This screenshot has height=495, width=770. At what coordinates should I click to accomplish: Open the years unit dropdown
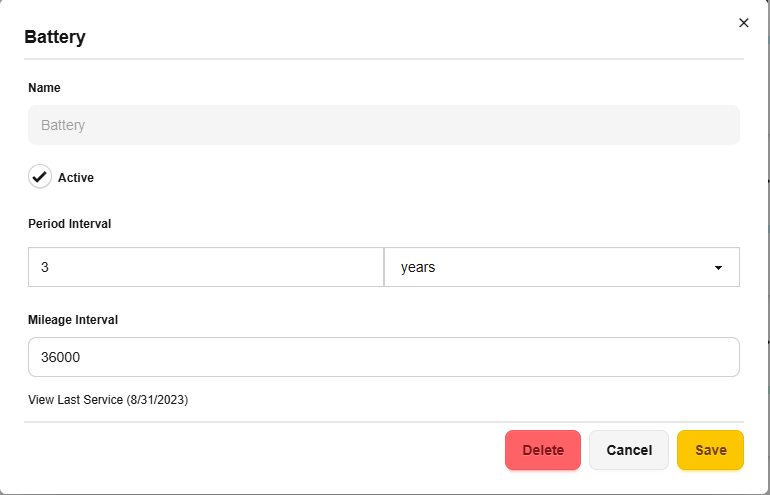561,267
